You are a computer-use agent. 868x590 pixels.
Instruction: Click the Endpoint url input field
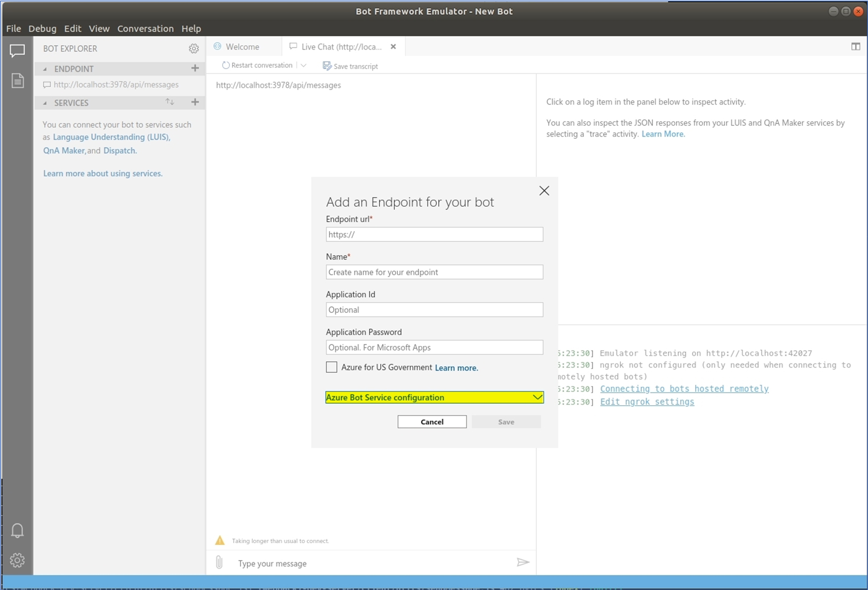coord(434,235)
